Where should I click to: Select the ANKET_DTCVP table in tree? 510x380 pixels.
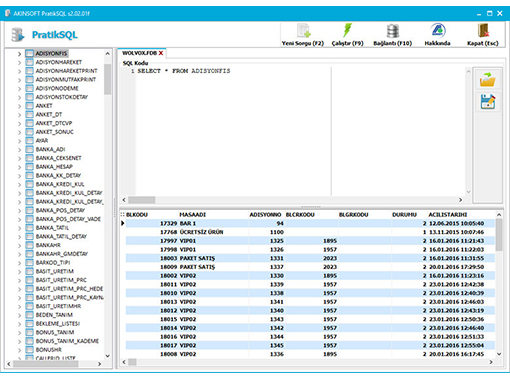54,123
